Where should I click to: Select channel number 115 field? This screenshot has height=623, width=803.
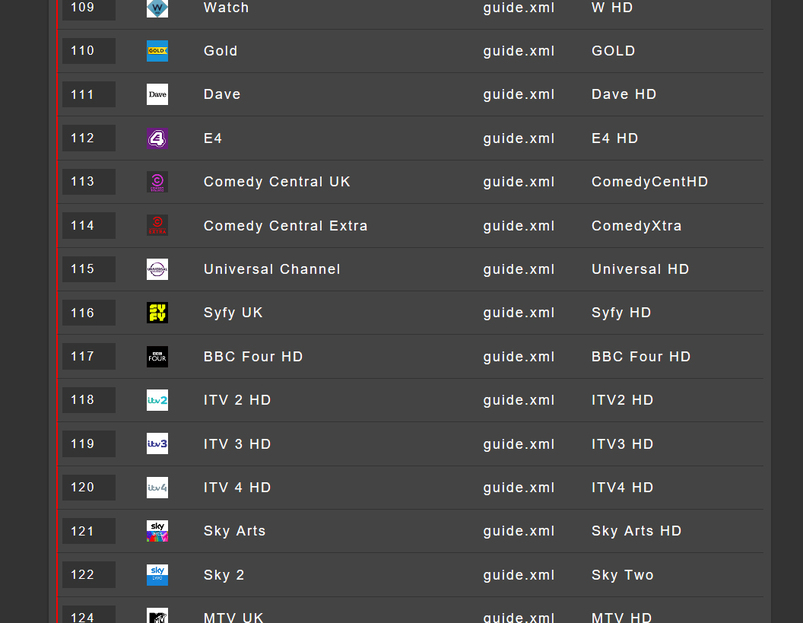[89, 269]
